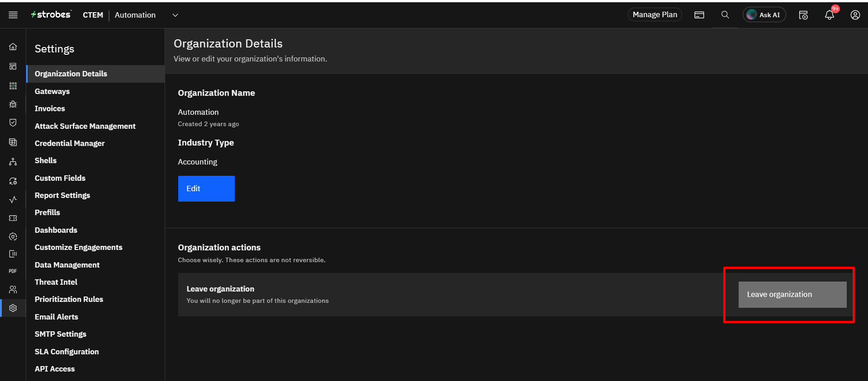Open the scheduled tasks icon in top bar
This screenshot has width=868, height=381.
tap(803, 15)
